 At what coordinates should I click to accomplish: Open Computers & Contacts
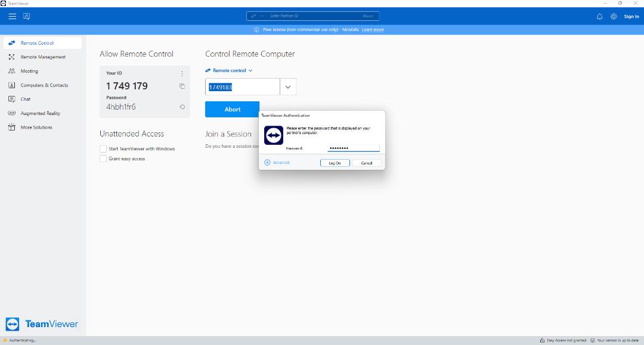tap(43, 85)
